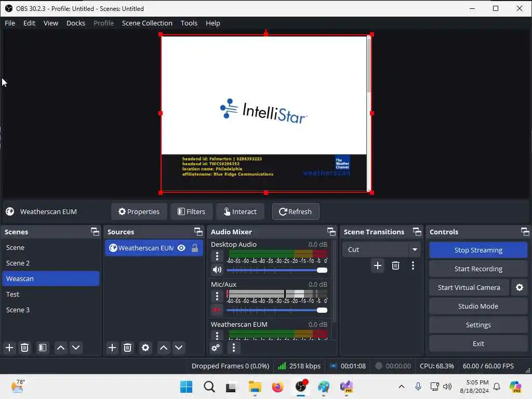Viewport: 532px width, 399px height.
Task: Enable Studio Mode
Action: 478,306
